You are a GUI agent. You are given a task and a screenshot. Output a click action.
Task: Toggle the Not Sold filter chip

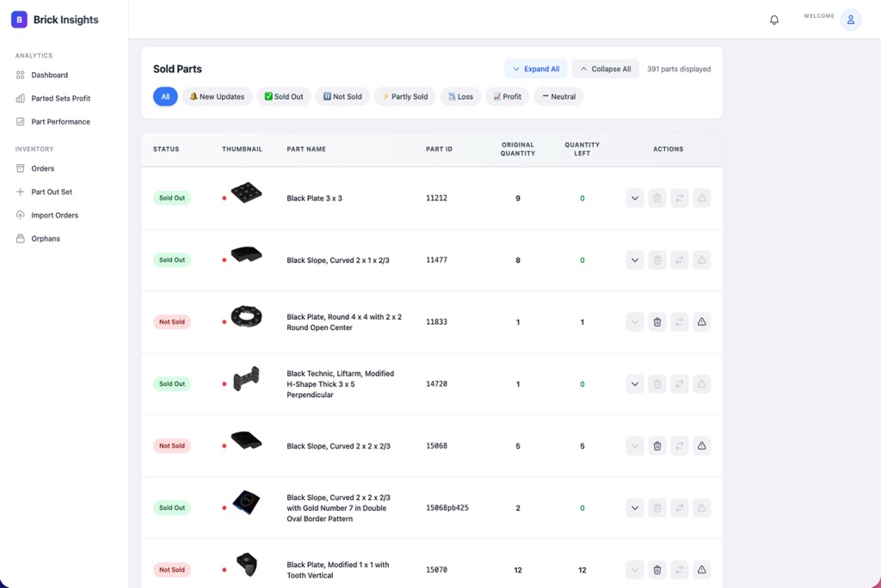342,96
